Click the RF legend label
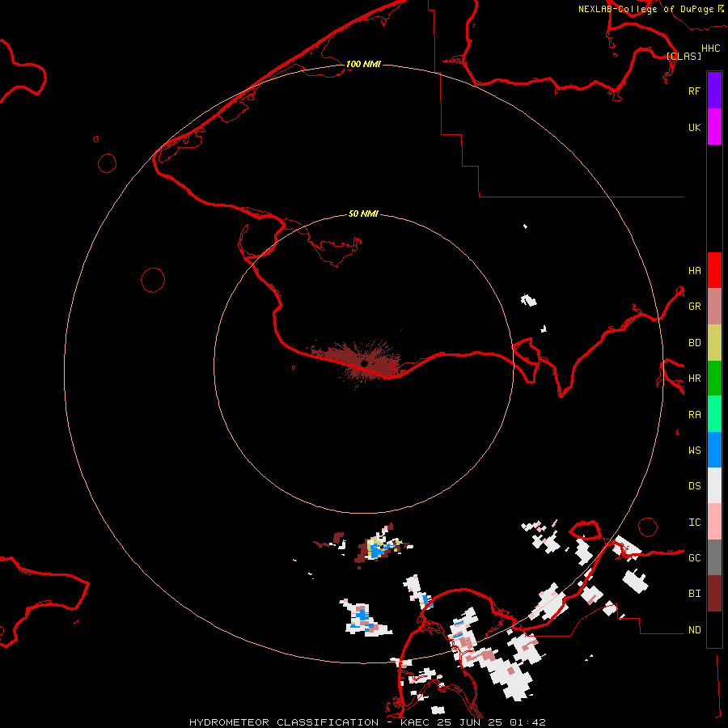This screenshot has width=728, height=728. click(694, 91)
